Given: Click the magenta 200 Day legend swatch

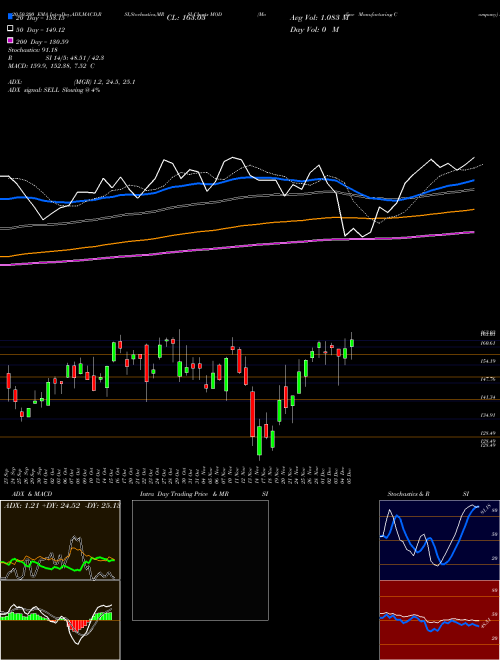Looking at the screenshot, I should 10,40.
